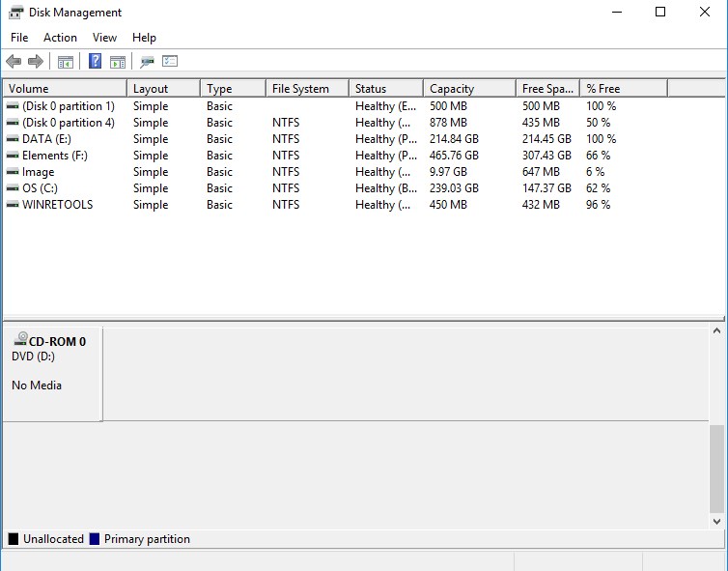Click drive icon beside DATA (E:)
Screen dimensions: 728x571
pyautogui.click(x=13, y=139)
